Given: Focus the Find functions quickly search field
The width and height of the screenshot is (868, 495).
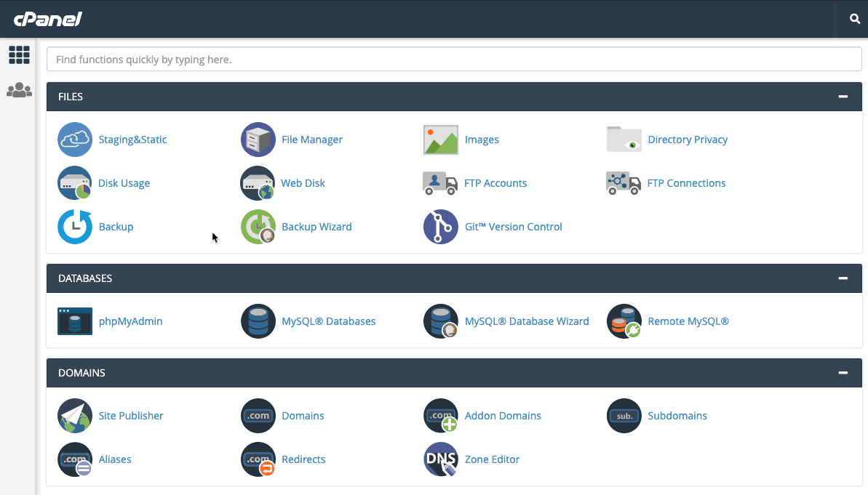Looking at the screenshot, I should click(x=454, y=59).
